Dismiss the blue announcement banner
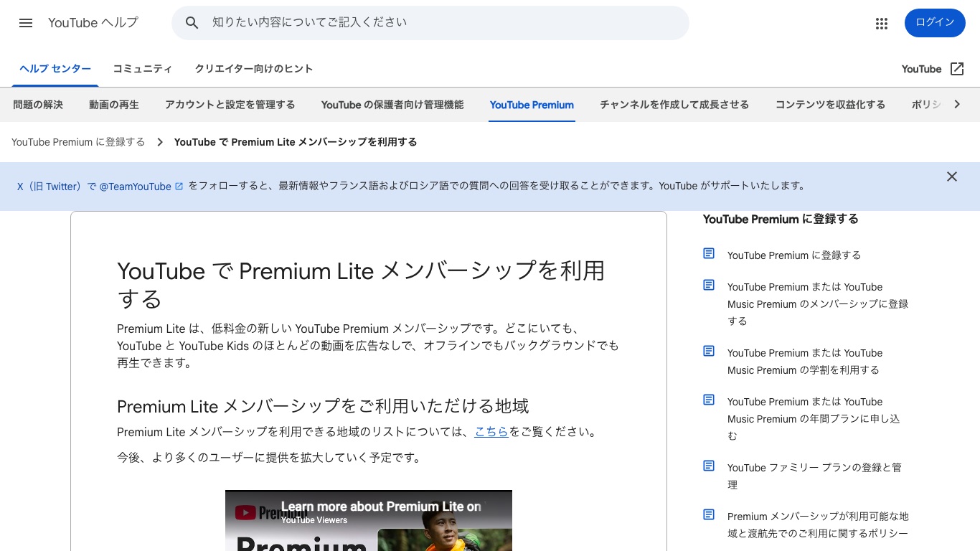This screenshot has height=551, width=980. pyautogui.click(x=952, y=176)
